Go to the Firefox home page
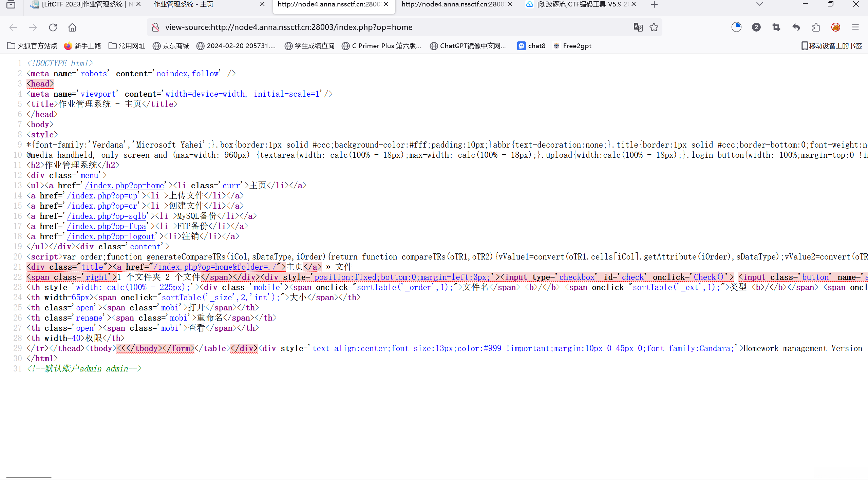The image size is (868, 480). [72, 27]
